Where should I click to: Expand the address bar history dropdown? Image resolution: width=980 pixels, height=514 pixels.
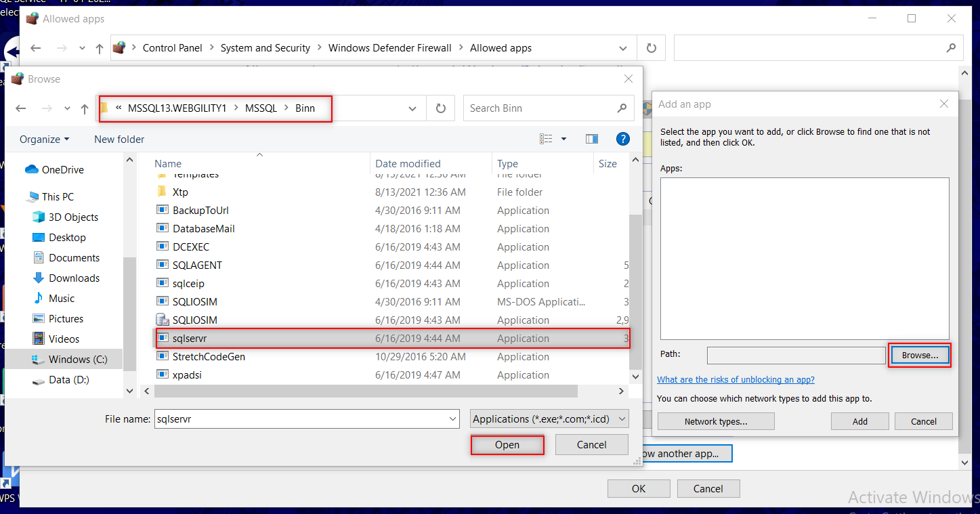pyautogui.click(x=412, y=108)
